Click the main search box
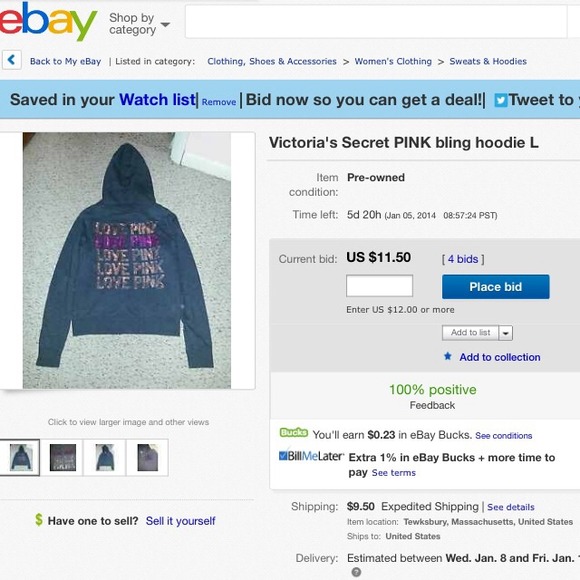The height and width of the screenshot is (580, 580). (376, 21)
